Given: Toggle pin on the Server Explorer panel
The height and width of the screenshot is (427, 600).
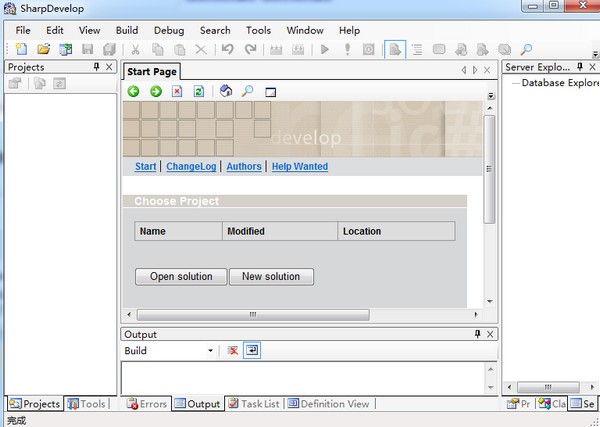Looking at the screenshot, I should (x=580, y=67).
